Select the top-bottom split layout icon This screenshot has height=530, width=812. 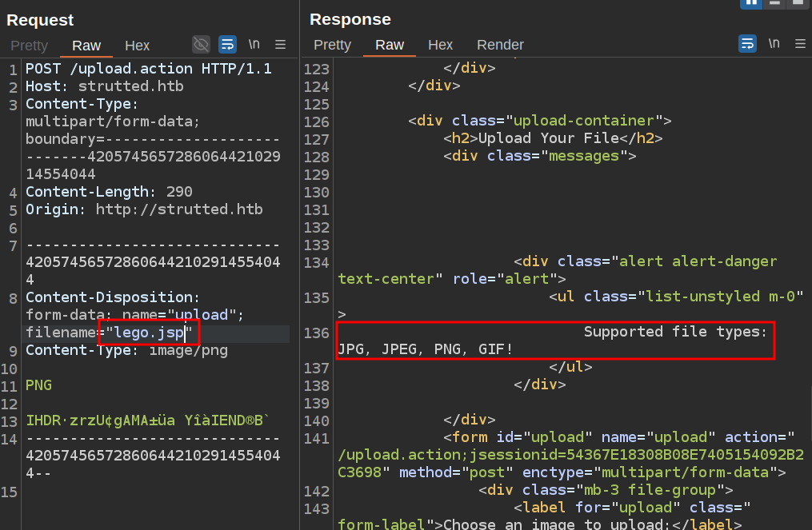pyautogui.click(x=774, y=2)
